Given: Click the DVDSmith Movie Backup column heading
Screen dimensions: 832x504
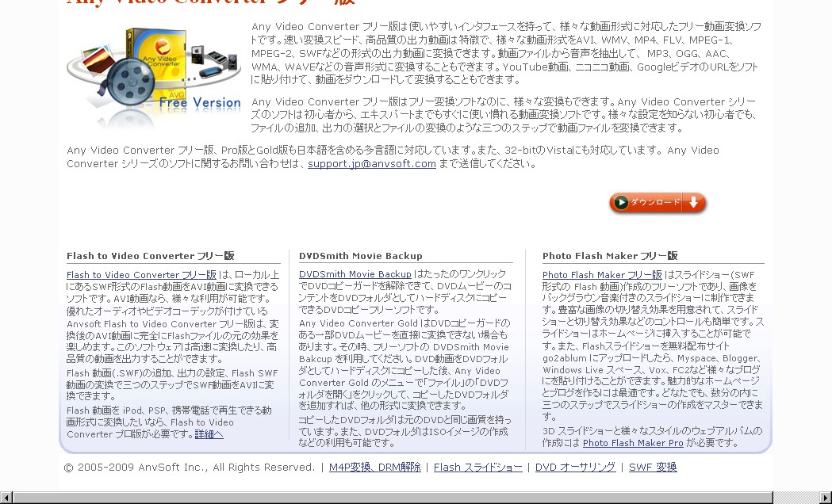Looking at the screenshot, I should click(360, 256).
